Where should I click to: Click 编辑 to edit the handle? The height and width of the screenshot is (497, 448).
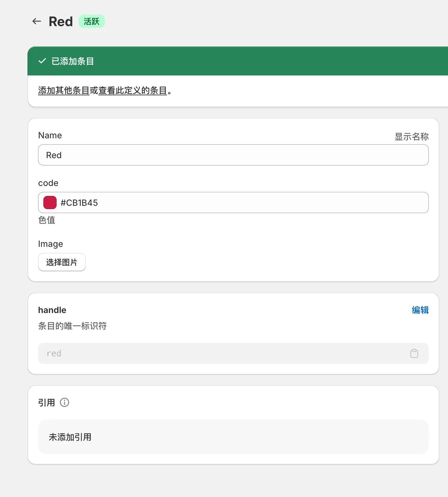420,310
